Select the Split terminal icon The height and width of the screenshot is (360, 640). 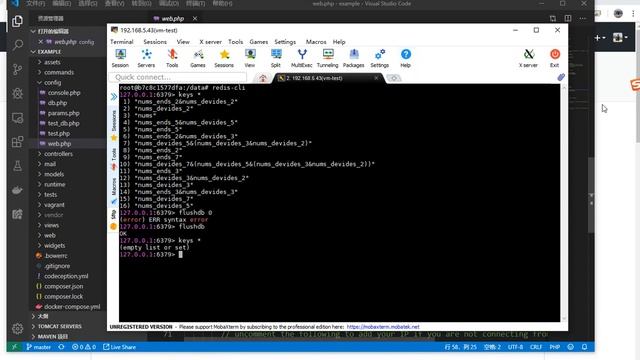(x=276, y=58)
